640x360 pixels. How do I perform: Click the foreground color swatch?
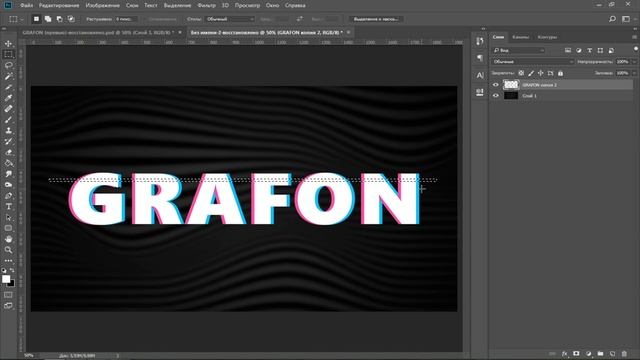click(x=6, y=279)
